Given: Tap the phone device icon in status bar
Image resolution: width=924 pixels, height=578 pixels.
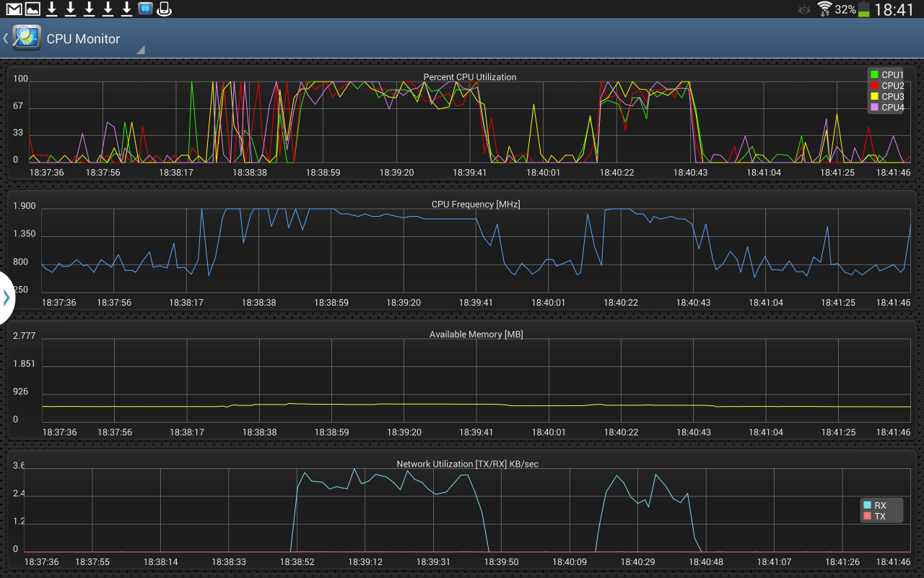Looking at the screenshot, I should pyautogui.click(x=164, y=9).
